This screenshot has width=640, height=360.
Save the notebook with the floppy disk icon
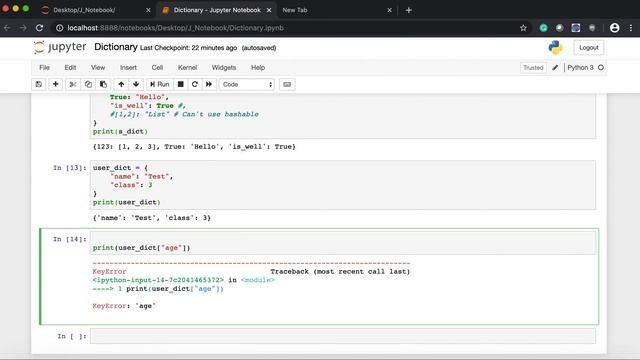39,84
